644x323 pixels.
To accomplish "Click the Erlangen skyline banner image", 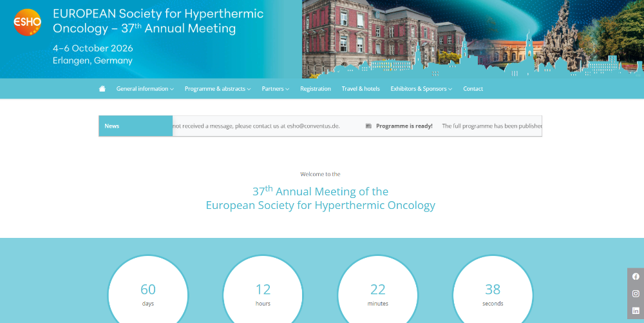I will [x=473, y=39].
